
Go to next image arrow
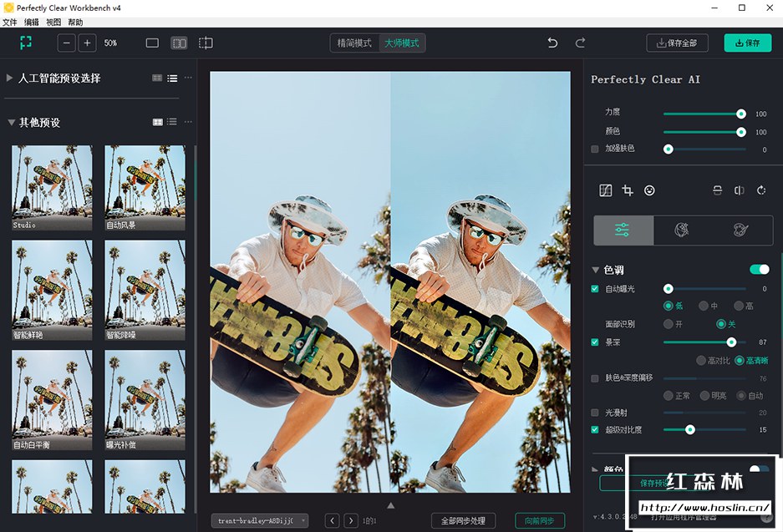351,520
